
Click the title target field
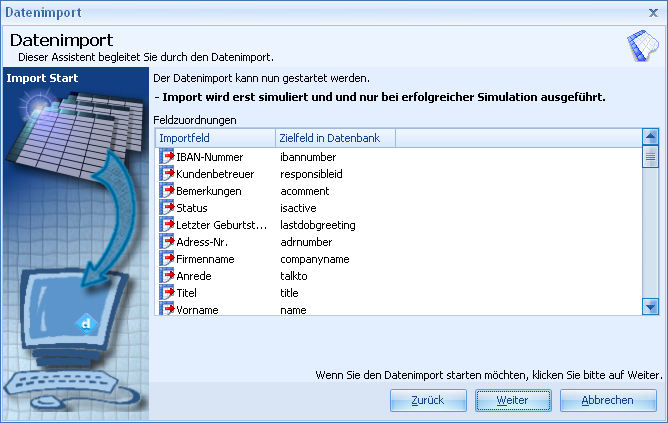pyautogui.click(x=289, y=294)
